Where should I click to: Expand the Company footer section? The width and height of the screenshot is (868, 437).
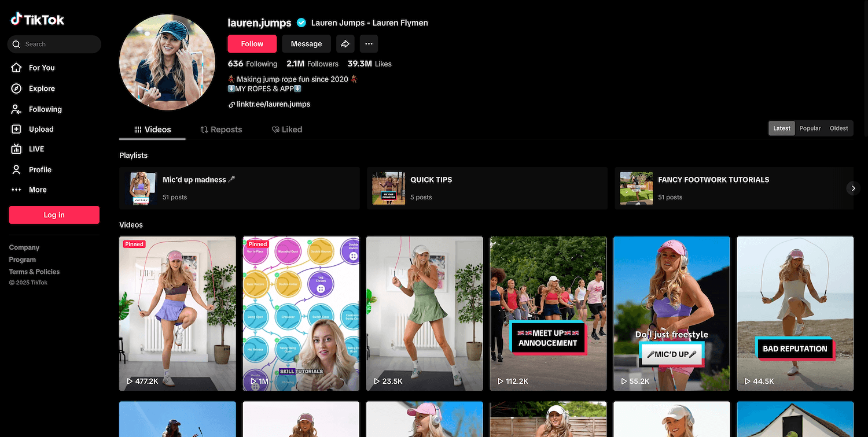(24, 247)
